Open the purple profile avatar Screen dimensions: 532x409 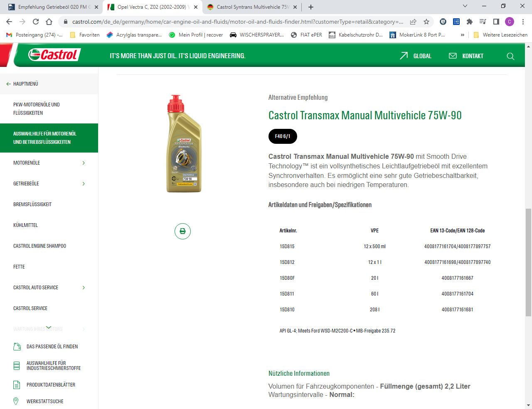[x=510, y=22]
